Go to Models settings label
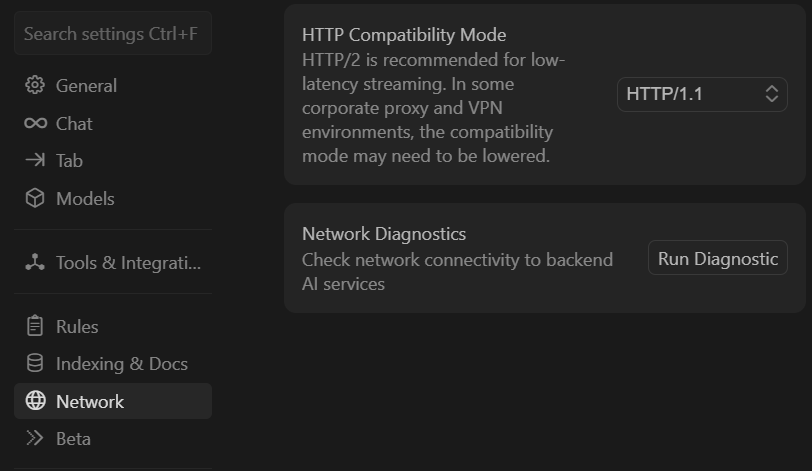This screenshot has height=471, width=812. tap(85, 199)
